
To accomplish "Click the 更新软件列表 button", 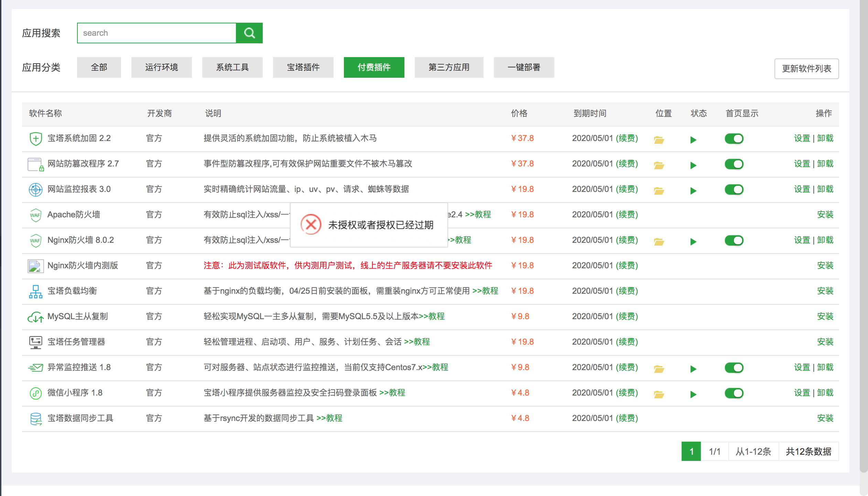I will [x=807, y=69].
